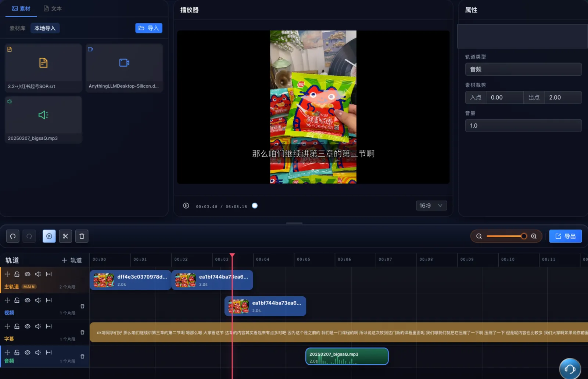Click the redo arrow button in timeline toolbar
Image resolution: width=588 pixels, height=379 pixels.
(x=29, y=236)
